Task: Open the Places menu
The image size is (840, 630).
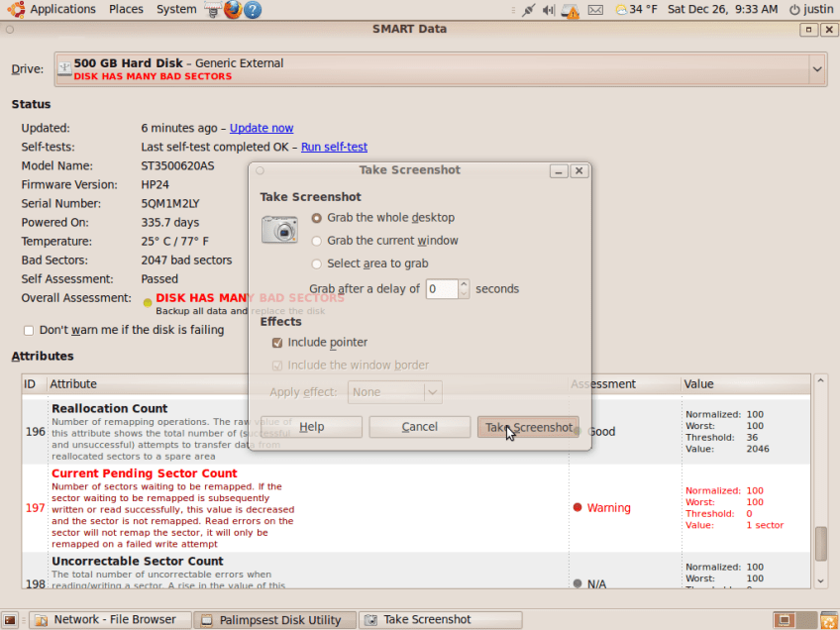Action: 126,10
